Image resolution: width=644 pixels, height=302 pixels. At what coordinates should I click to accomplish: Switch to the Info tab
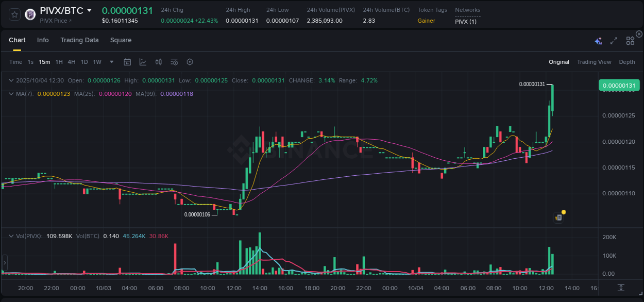coord(43,40)
